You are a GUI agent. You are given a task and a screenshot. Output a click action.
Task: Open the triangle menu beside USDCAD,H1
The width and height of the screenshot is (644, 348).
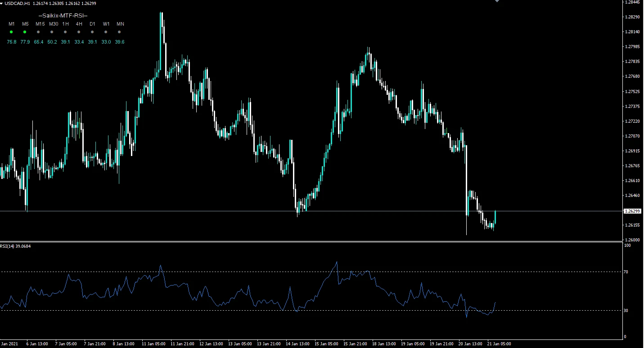click(2, 4)
